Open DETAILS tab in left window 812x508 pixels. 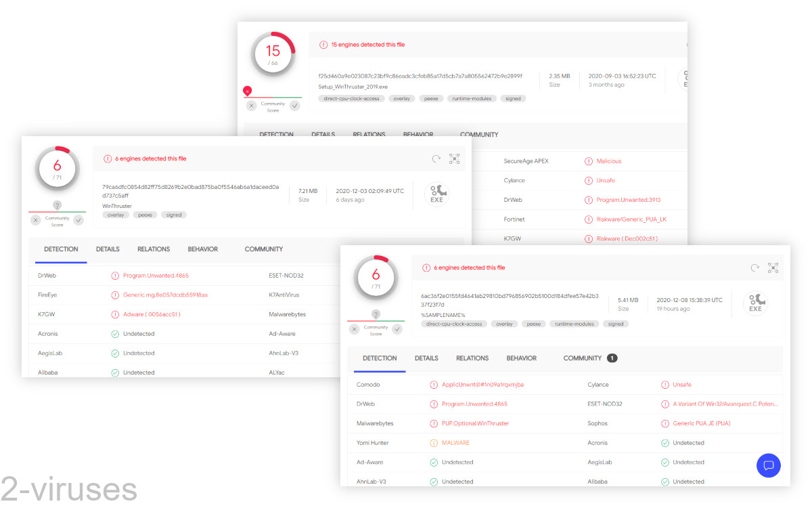point(108,249)
